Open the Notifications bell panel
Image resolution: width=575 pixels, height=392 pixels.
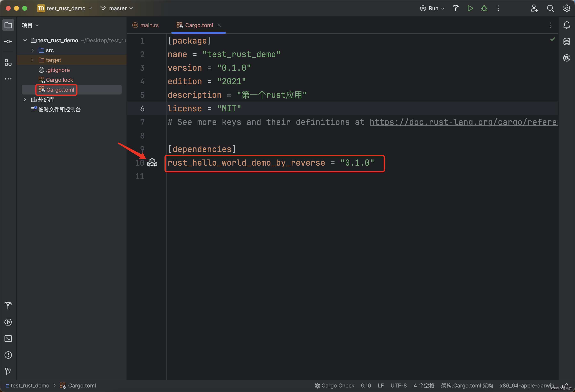(567, 25)
